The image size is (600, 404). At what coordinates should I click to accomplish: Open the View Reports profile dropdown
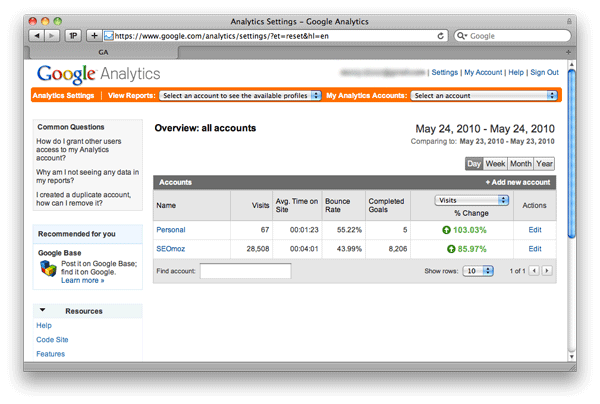point(238,96)
